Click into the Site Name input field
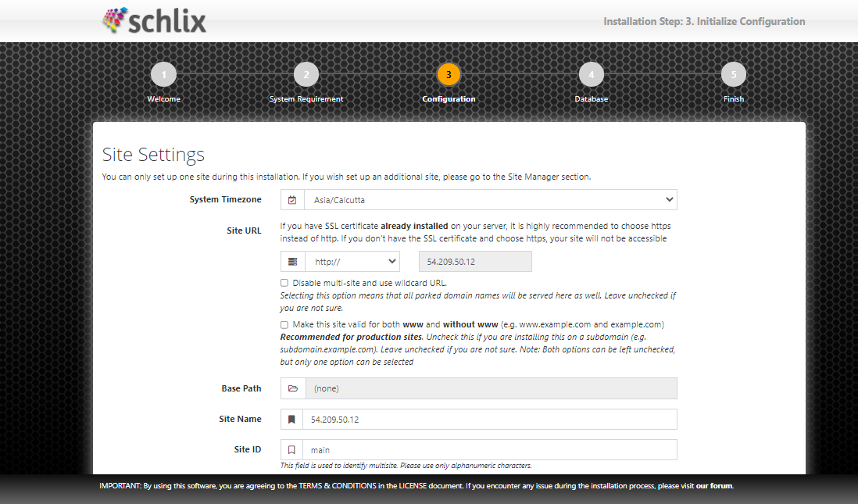 coord(490,419)
